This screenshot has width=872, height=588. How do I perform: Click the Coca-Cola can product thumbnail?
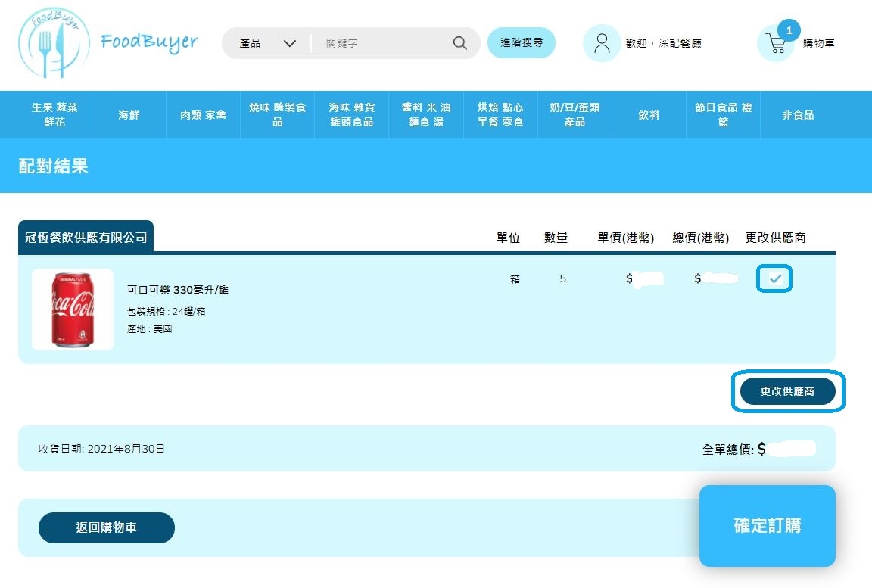coord(73,310)
